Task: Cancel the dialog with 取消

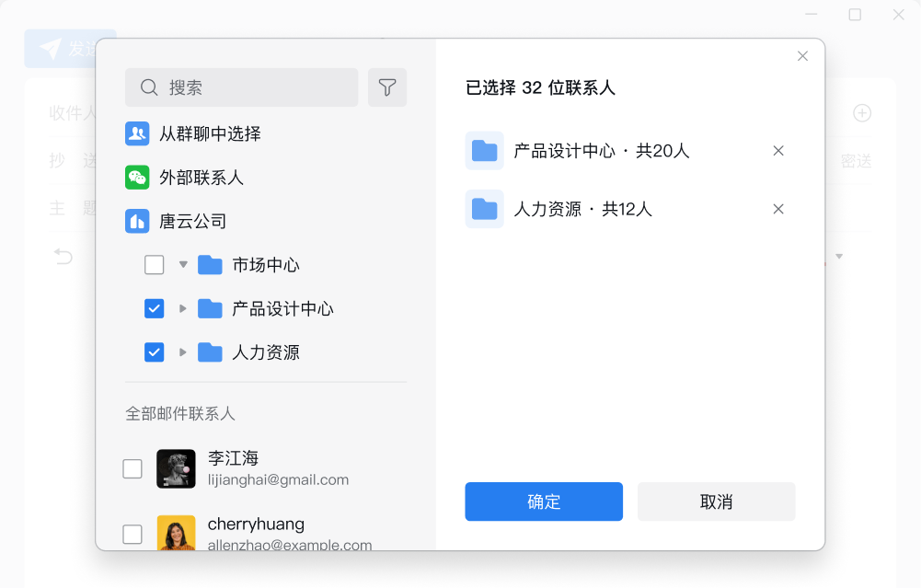Action: pyautogui.click(x=716, y=502)
